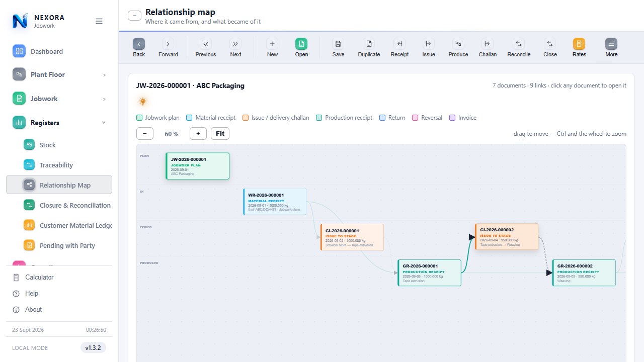Open the About link
Image resolution: width=644 pixels, height=362 pixels.
point(59,310)
